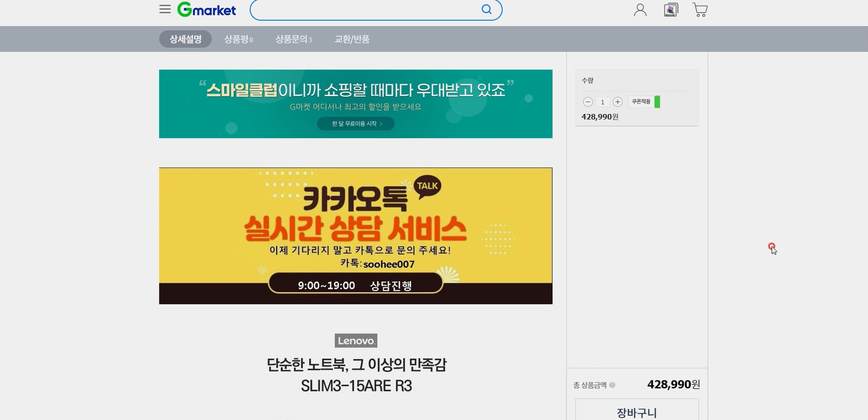Increase quantity with the plus button
The image size is (868, 420).
(x=618, y=102)
